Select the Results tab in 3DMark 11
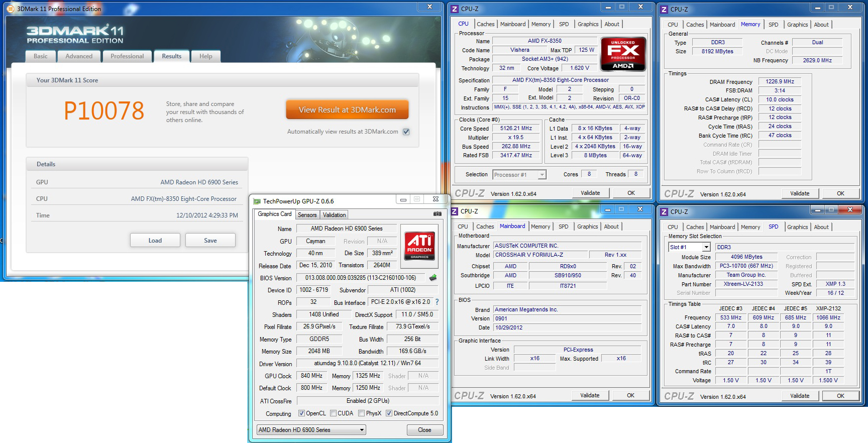This screenshot has width=868, height=443. [172, 56]
